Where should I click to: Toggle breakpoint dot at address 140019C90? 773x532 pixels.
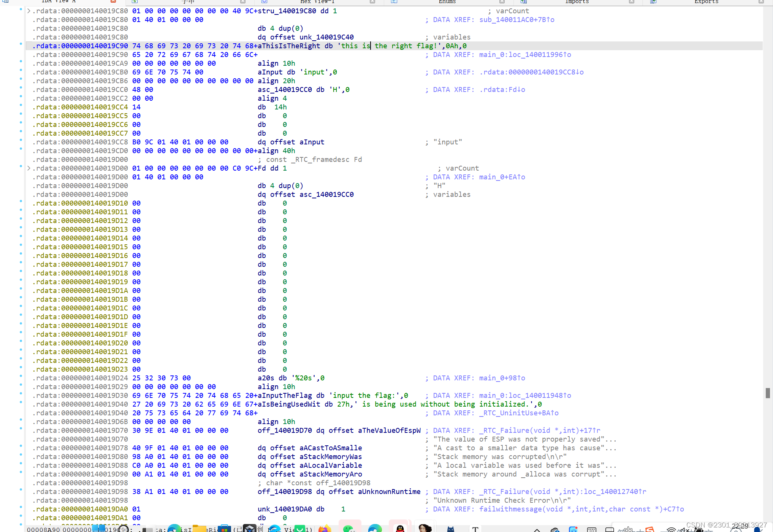[x=21, y=44]
